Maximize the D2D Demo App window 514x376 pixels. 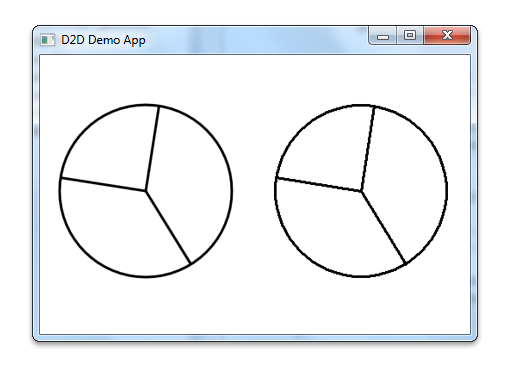pyautogui.click(x=410, y=35)
